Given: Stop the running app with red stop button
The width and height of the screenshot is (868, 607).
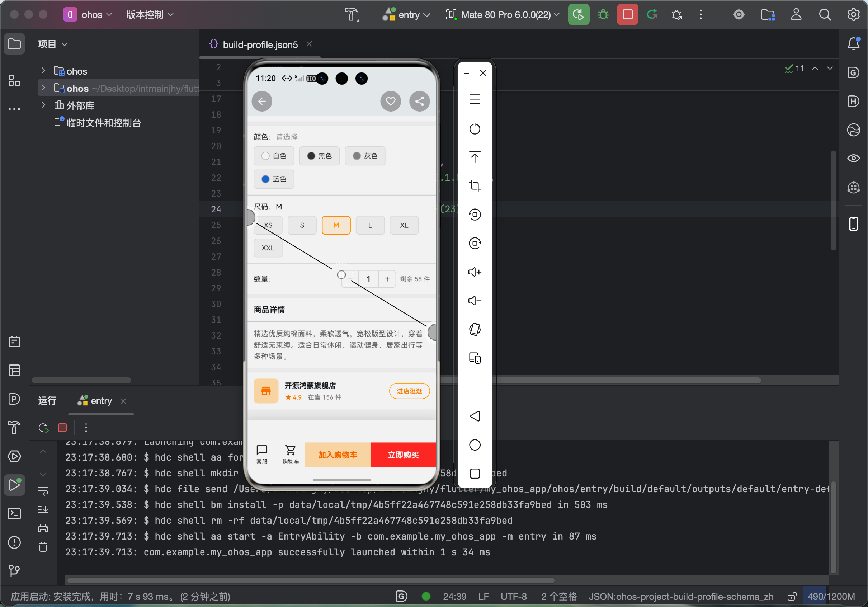Looking at the screenshot, I should (x=627, y=15).
